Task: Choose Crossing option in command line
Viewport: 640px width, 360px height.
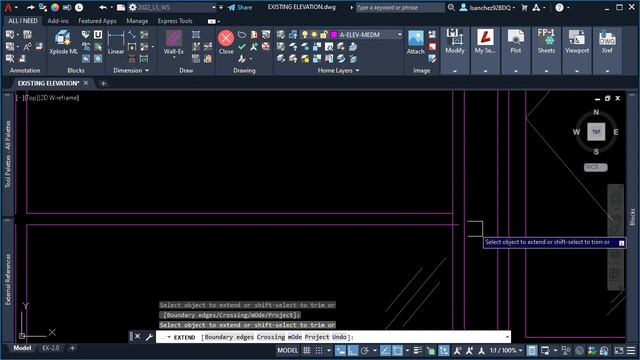Action: [x=271, y=337]
